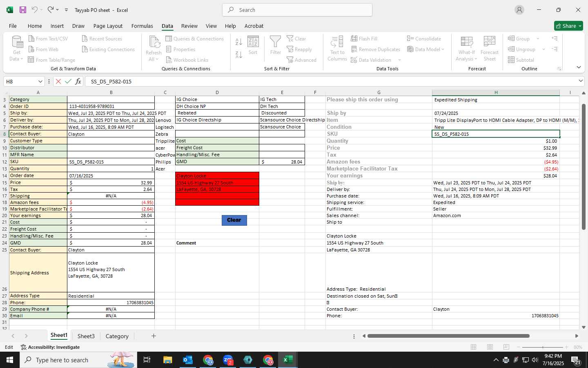Open Outline dialog launcher
The height and width of the screenshot is (368, 588).
[x=559, y=69]
